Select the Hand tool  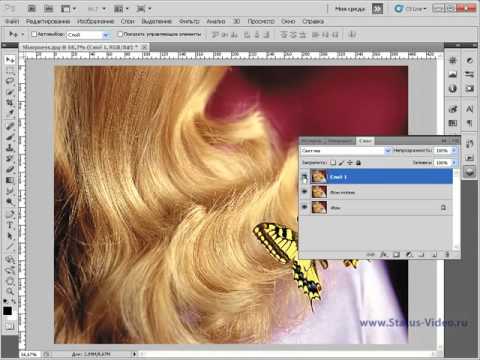(10, 282)
